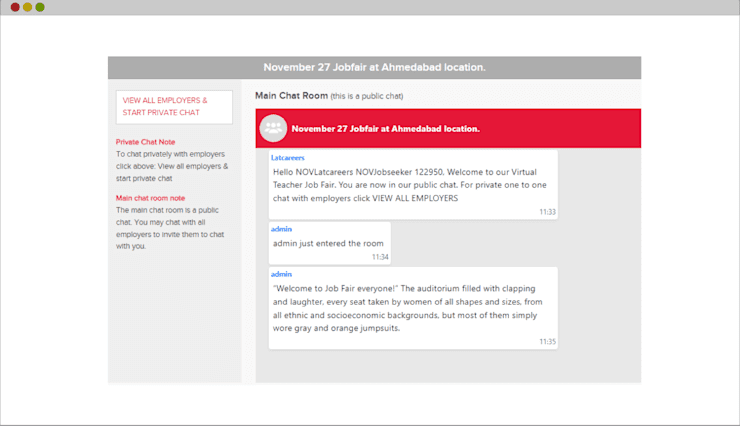Click admin name on welcome speech message

[x=281, y=274]
